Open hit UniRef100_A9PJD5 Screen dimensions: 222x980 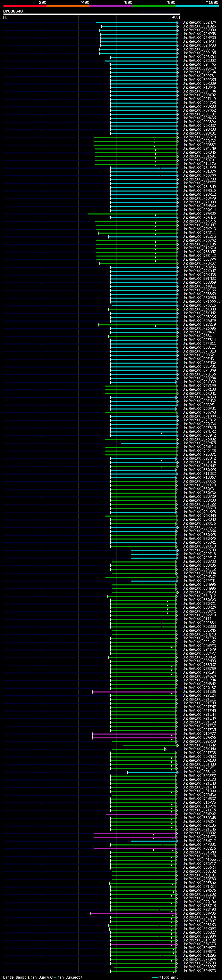199,53
